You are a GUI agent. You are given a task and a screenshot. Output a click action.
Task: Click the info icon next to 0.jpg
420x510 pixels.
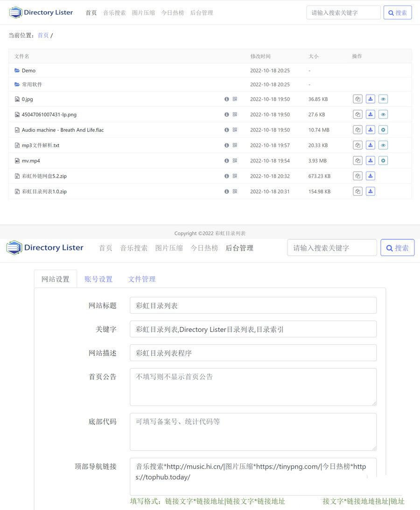pos(226,99)
